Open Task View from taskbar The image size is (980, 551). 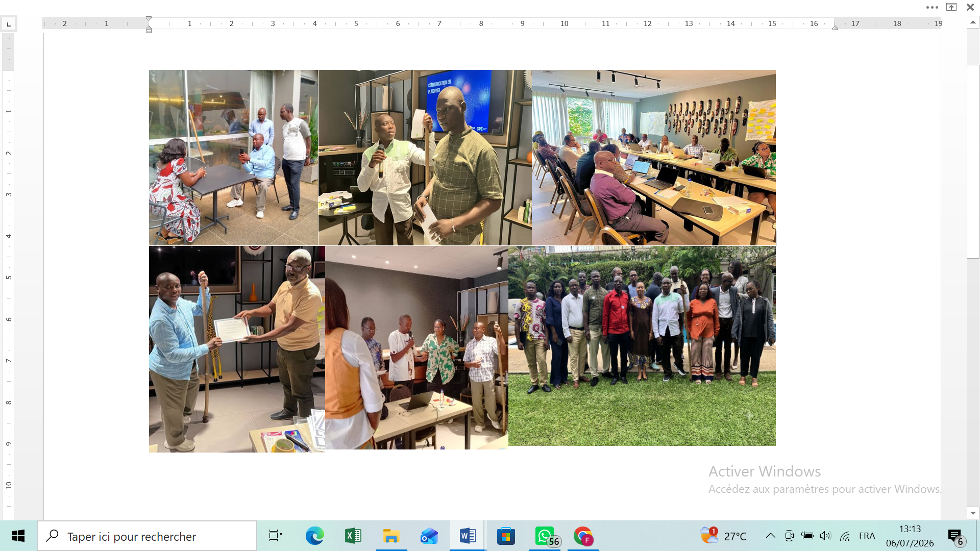pyautogui.click(x=276, y=536)
